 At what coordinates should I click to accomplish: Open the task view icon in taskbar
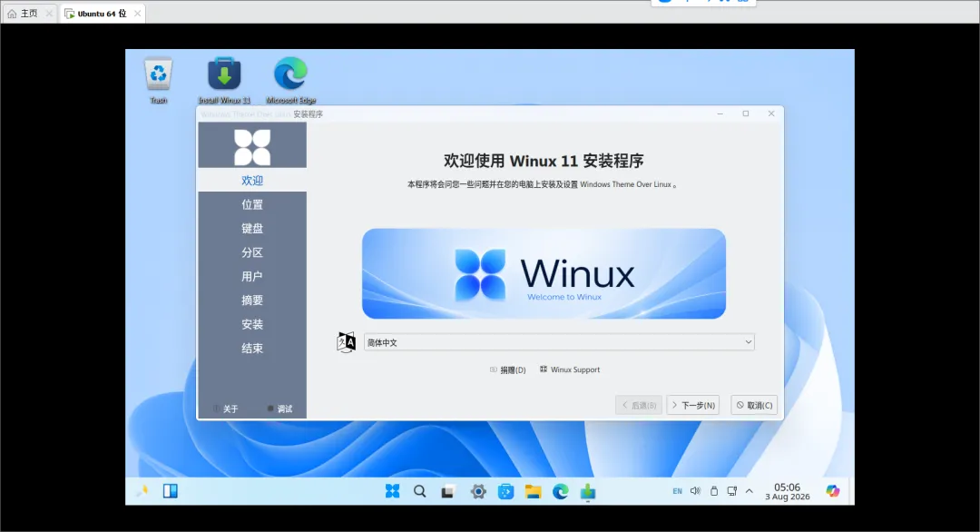pos(447,492)
